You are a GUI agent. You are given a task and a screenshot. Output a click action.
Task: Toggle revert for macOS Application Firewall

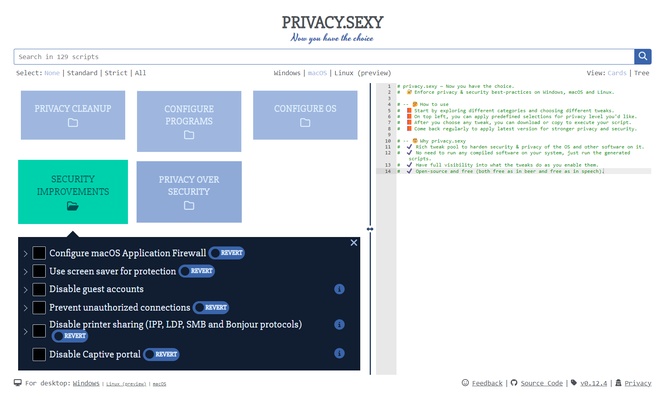click(227, 253)
